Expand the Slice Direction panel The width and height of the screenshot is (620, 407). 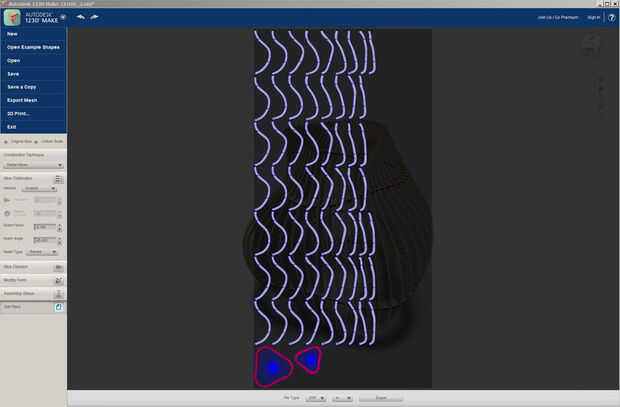click(x=33, y=267)
